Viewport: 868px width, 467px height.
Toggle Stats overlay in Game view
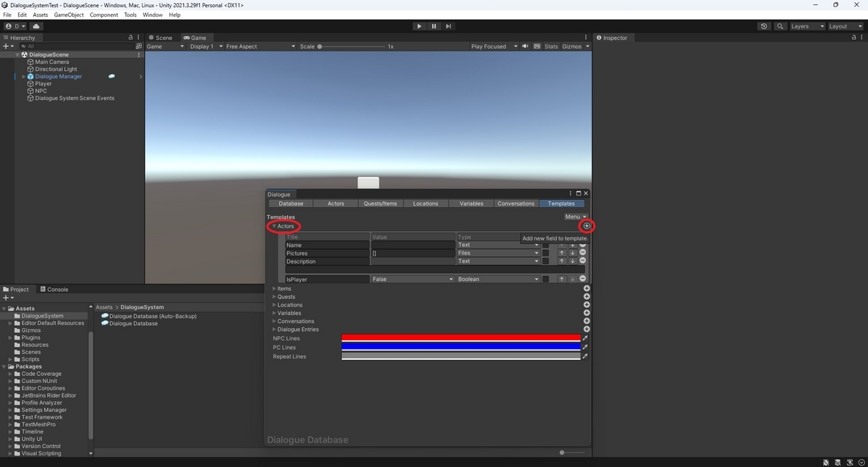(551, 46)
